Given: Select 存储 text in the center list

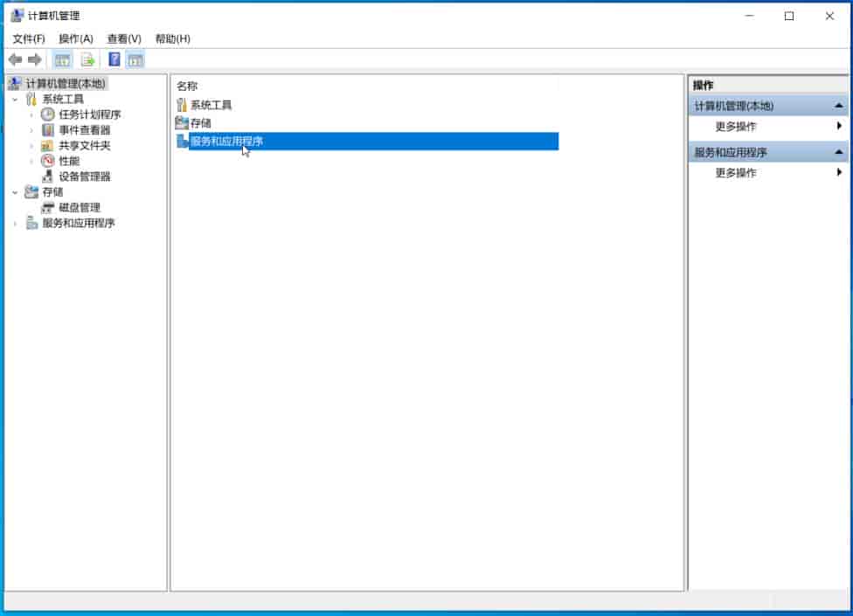Looking at the screenshot, I should [201, 123].
